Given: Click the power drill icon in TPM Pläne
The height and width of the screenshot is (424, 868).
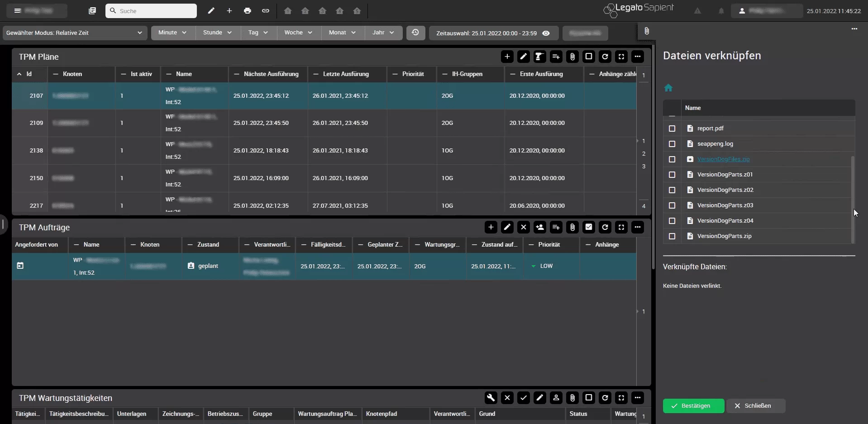Looking at the screenshot, I should (539, 57).
